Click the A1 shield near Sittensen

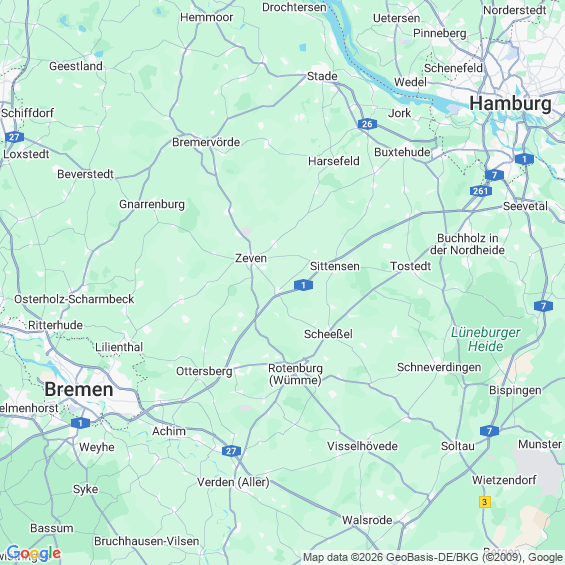[303, 285]
